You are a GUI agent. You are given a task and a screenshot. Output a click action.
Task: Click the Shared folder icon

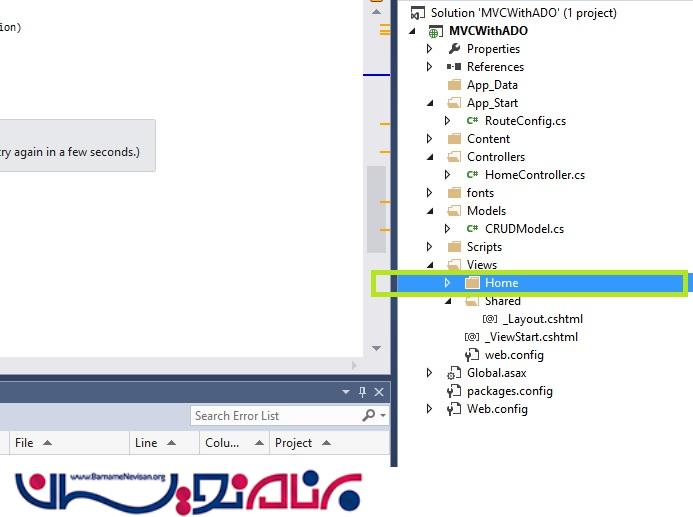pyautogui.click(x=472, y=301)
